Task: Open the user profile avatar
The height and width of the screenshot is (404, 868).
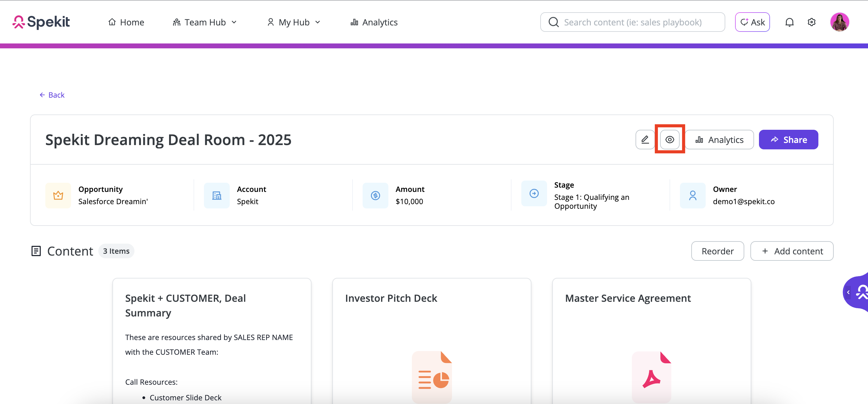Action: point(839,22)
